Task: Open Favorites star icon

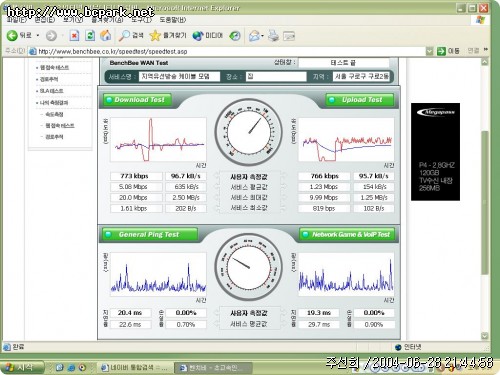Action: click(155, 35)
